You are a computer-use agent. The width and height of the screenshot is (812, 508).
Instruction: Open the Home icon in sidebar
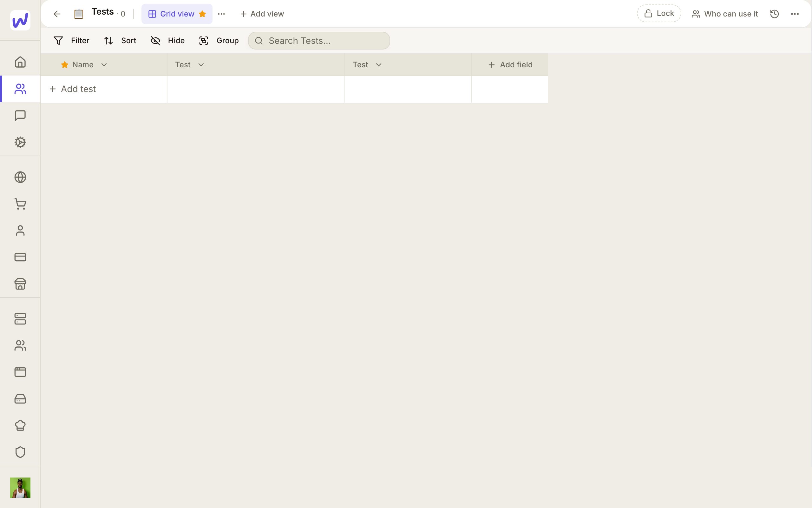[20, 62]
